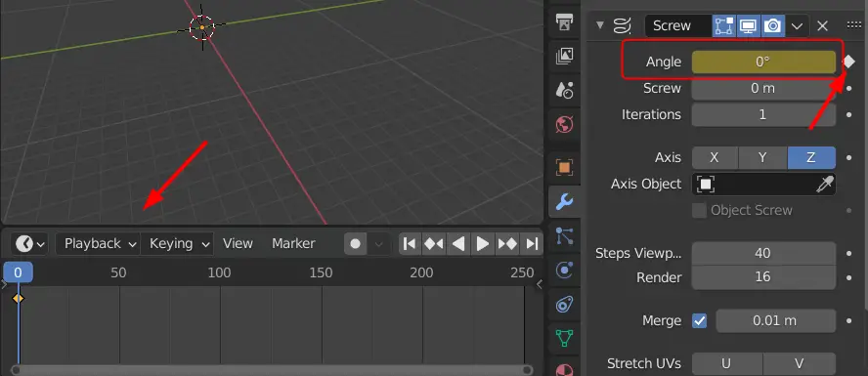Click the Iterations field showing 1

pyautogui.click(x=763, y=115)
